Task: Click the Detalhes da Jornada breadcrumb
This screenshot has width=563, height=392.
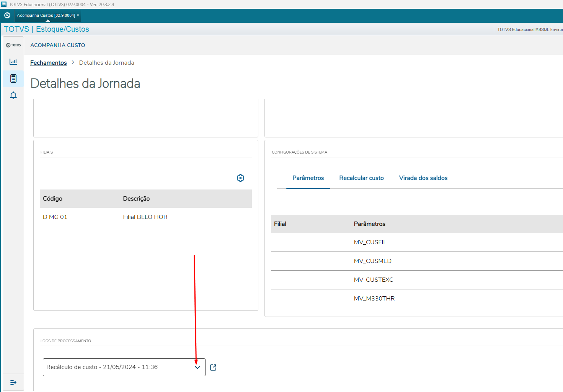Action: coord(106,63)
